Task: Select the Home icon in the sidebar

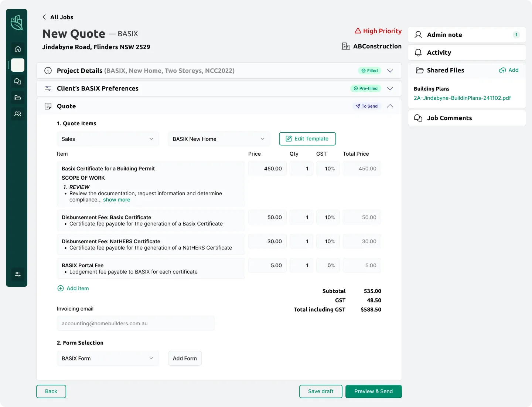Action: (x=17, y=49)
